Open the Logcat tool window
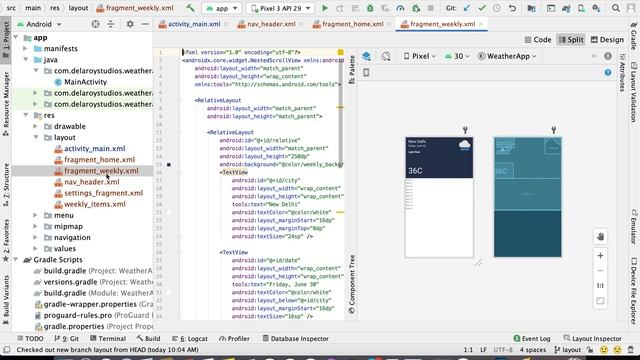 190,338
